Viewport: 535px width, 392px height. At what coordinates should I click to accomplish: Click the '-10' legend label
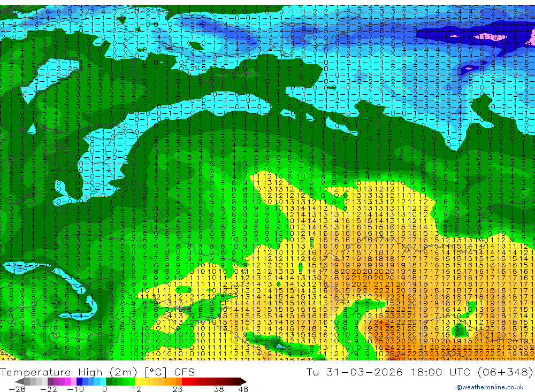(75, 389)
